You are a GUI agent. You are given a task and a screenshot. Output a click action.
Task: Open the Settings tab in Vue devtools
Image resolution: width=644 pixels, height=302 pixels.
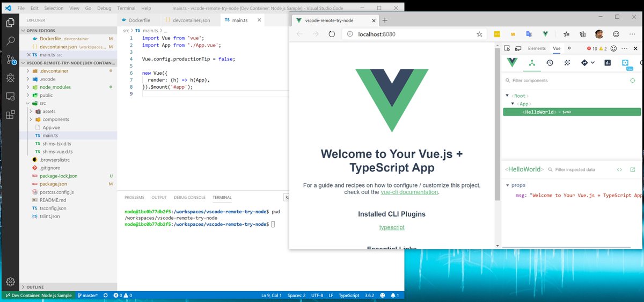[626, 63]
